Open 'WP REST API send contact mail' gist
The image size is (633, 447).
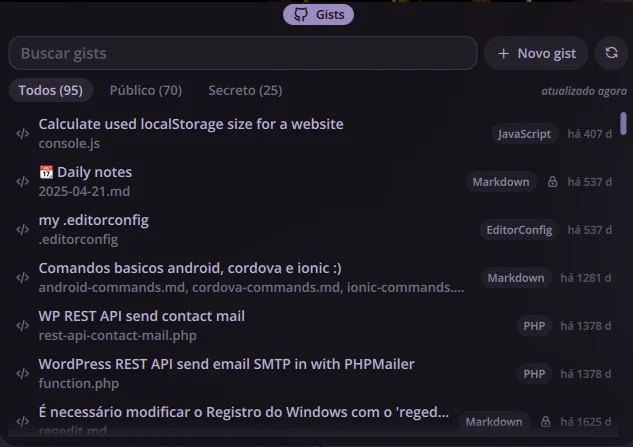[142, 316]
